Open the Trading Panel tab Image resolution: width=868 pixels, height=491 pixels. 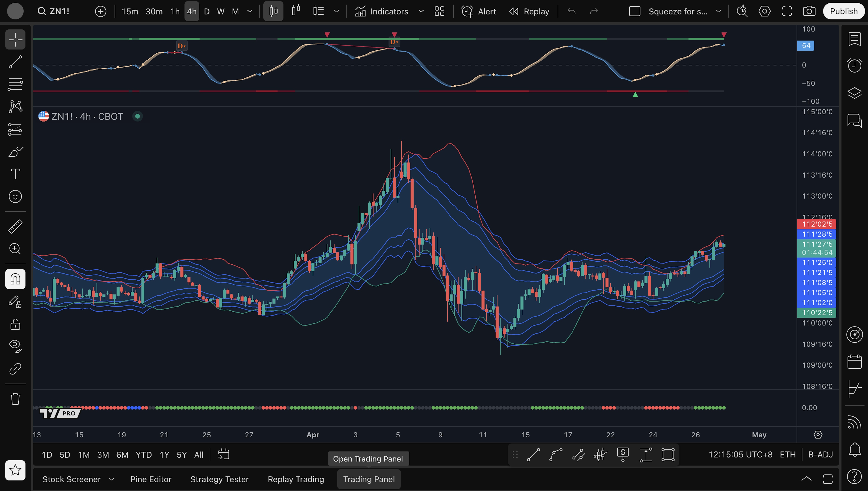369,479
